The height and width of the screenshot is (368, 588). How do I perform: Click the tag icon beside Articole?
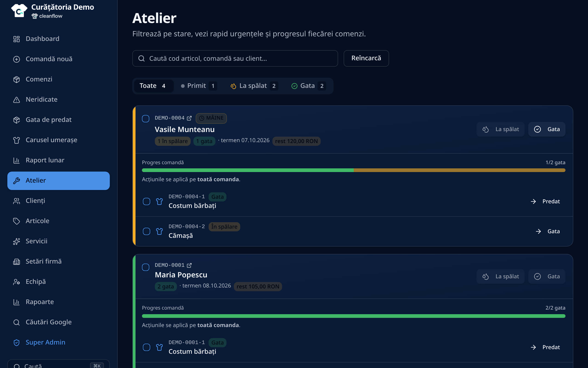click(16, 221)
